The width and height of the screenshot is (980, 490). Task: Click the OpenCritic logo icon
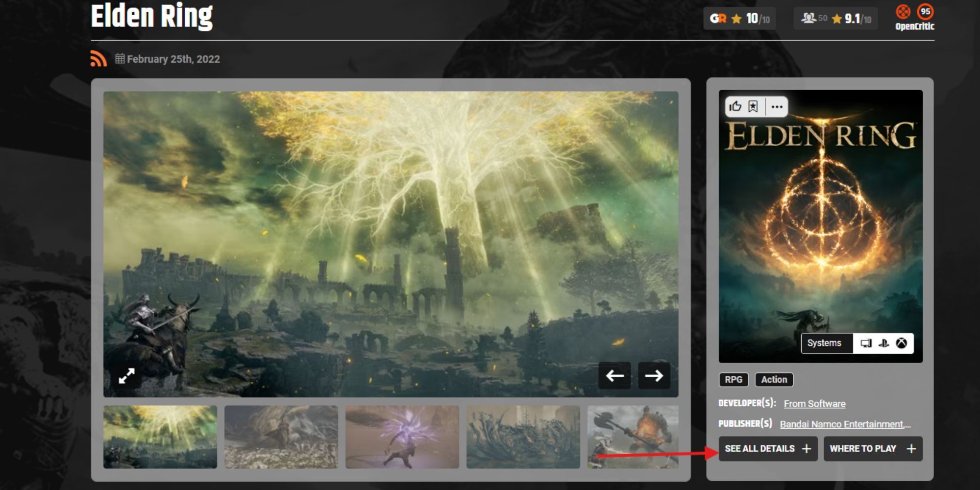point(903,11)
